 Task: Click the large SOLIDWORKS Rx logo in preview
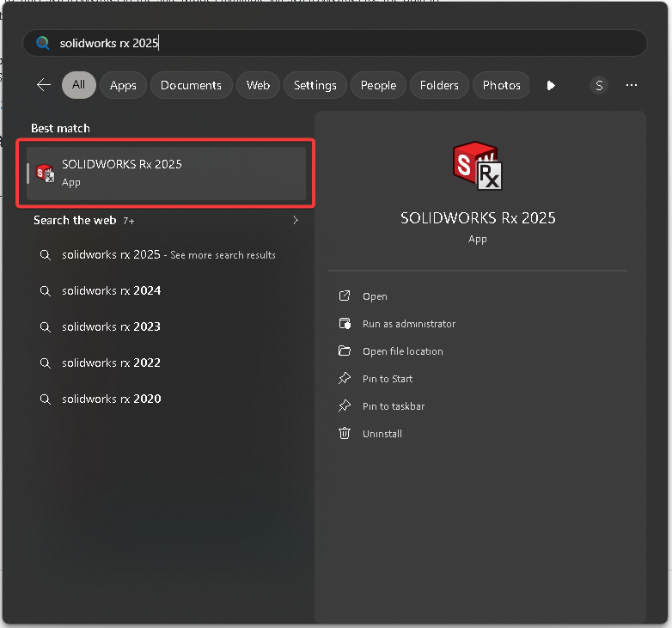478,166
